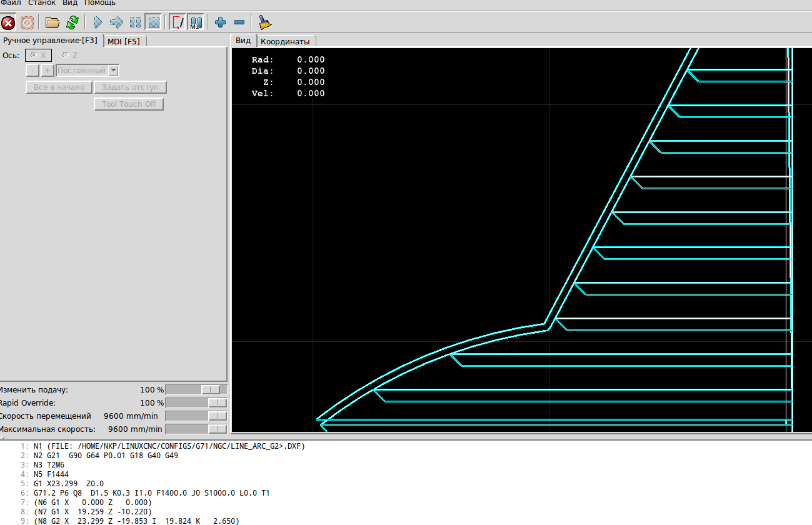
Task: Pause program execution in toolbar
Action: pos(135,22)
